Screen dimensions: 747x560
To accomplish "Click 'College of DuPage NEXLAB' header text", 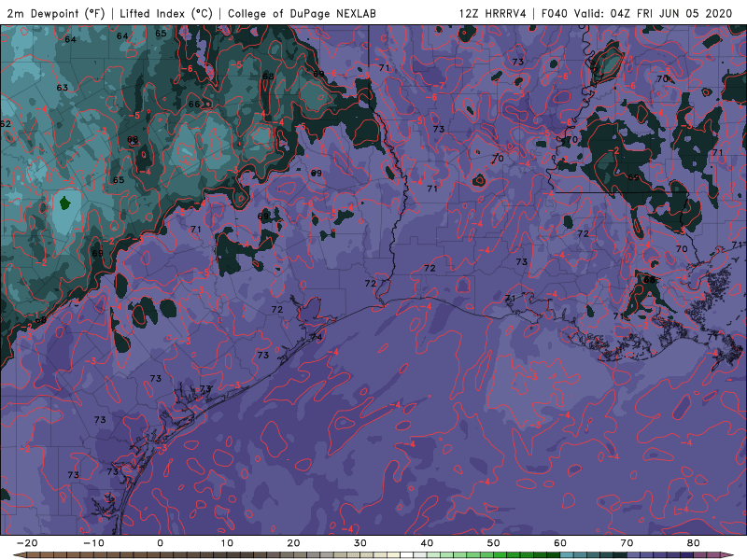I will [x=302, y=13].
